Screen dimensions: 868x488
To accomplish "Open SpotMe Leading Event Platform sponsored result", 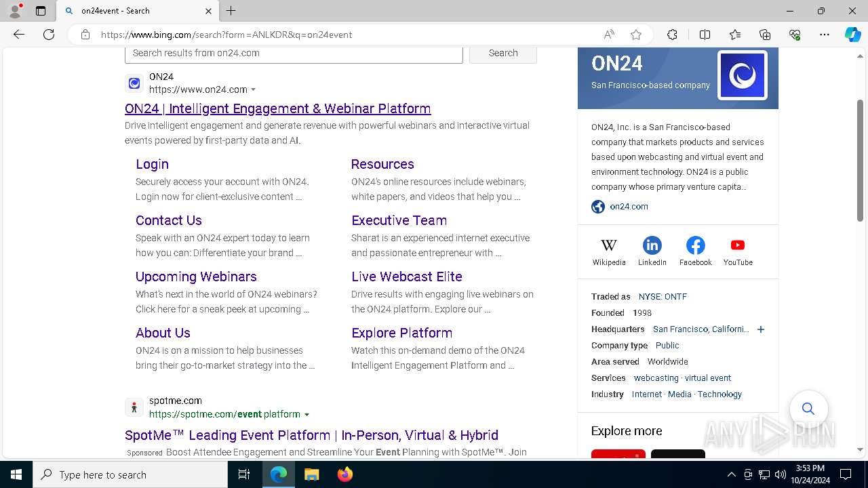I will coord(311,435).
